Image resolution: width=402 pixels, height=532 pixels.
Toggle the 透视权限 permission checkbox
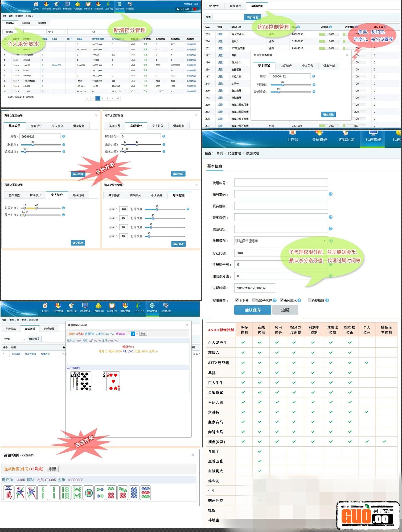309,300
